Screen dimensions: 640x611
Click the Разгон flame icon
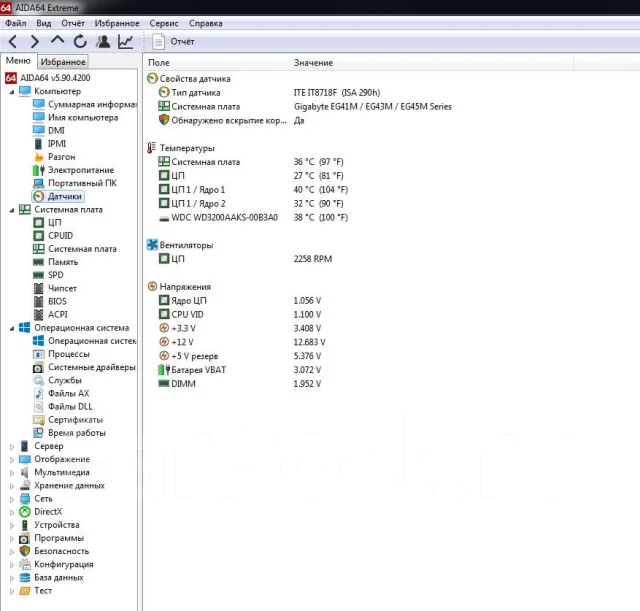pyautogui.click(x=38, y=156)
